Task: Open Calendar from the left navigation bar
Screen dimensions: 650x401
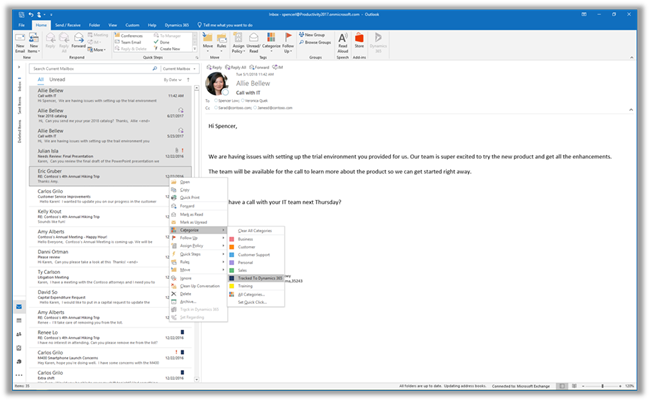Action: (19, 321)
